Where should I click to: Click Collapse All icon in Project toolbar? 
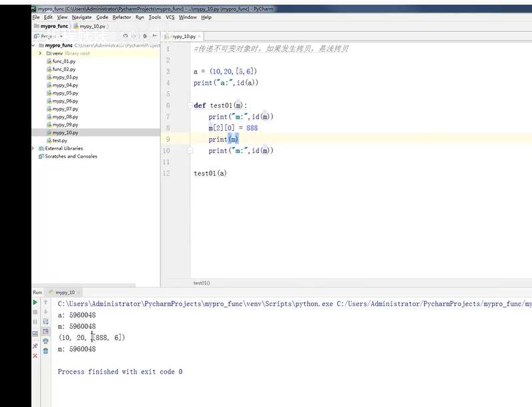[x=135, y=36]
